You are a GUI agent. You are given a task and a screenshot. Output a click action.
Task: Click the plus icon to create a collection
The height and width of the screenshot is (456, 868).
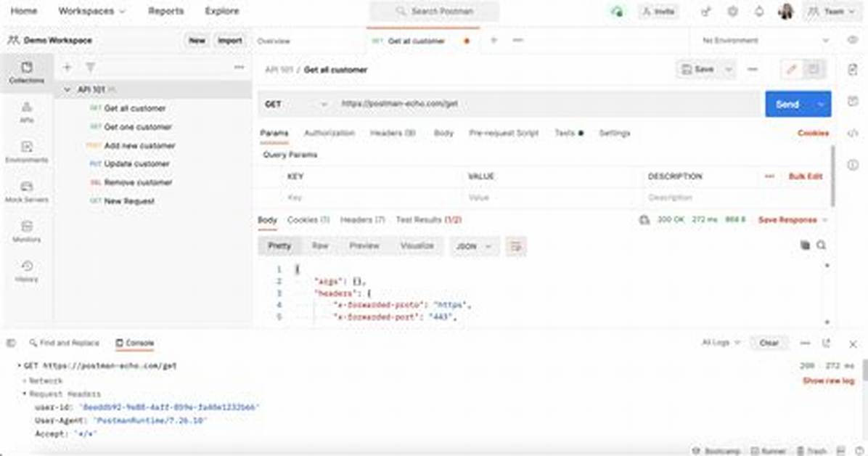pos(67,68)
